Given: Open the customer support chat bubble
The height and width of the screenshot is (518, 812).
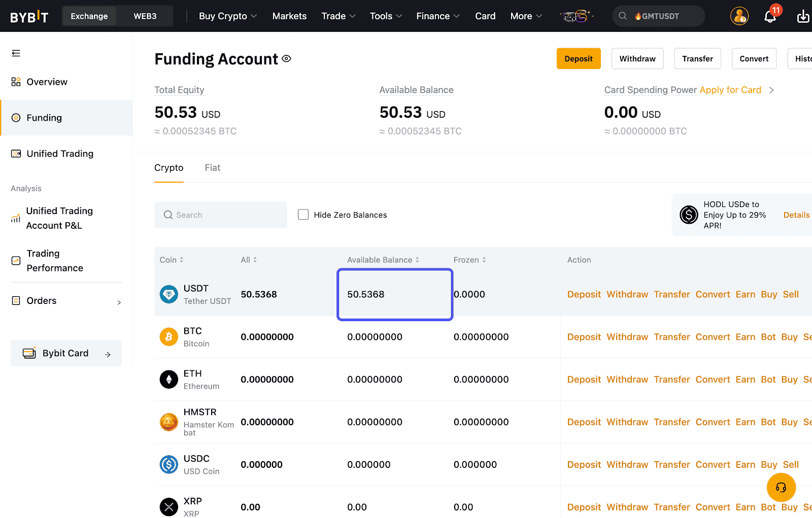Looking at the screenshot, I should 781,488.
